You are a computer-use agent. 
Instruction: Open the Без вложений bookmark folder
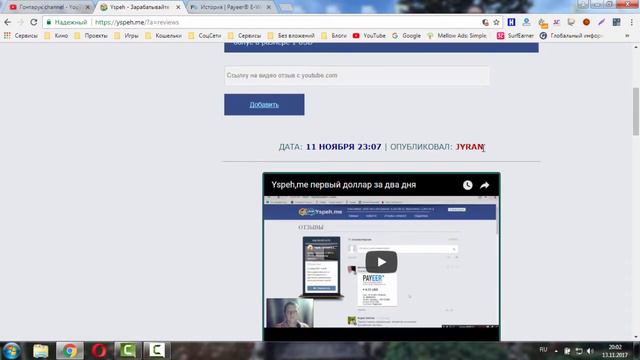(x=291, y=36)
